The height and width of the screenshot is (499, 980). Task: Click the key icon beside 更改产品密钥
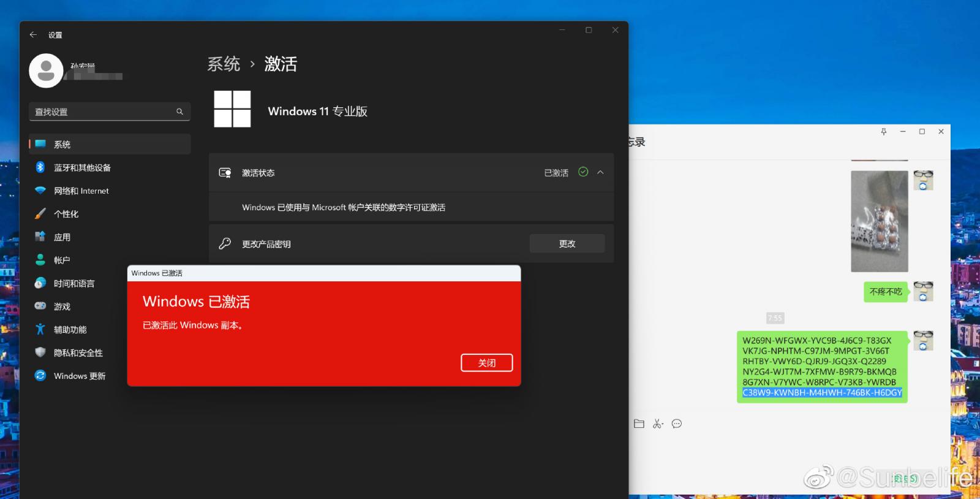[225, 243]
